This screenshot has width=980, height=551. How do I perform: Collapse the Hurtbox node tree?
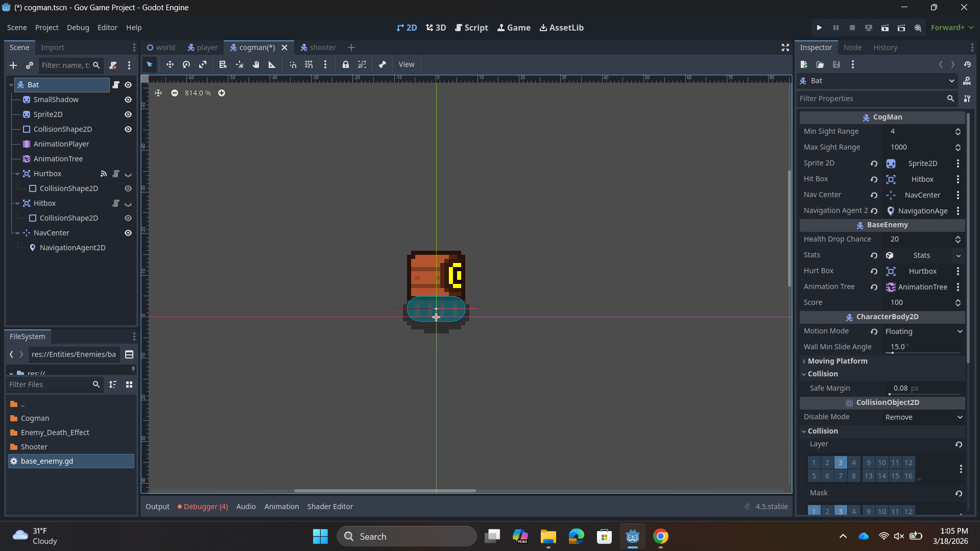click(x=17, y=174)
